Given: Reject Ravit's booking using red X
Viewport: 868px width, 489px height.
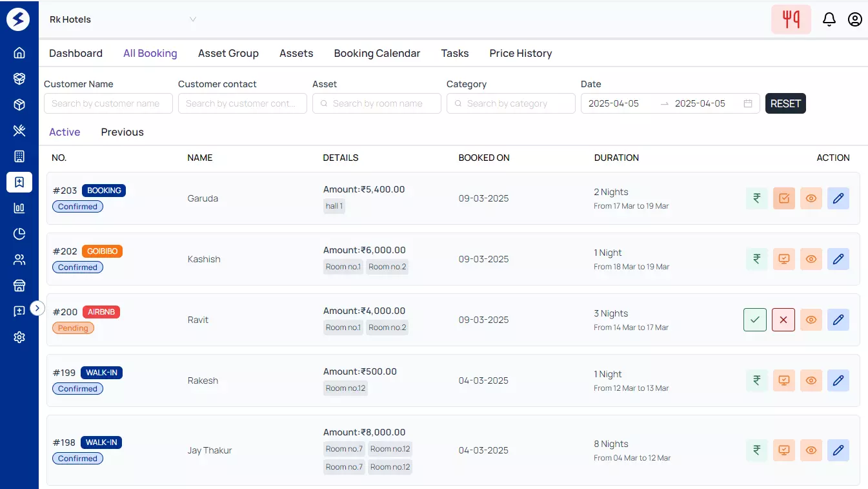Looking at the screenshot, I should coord(783,320).
